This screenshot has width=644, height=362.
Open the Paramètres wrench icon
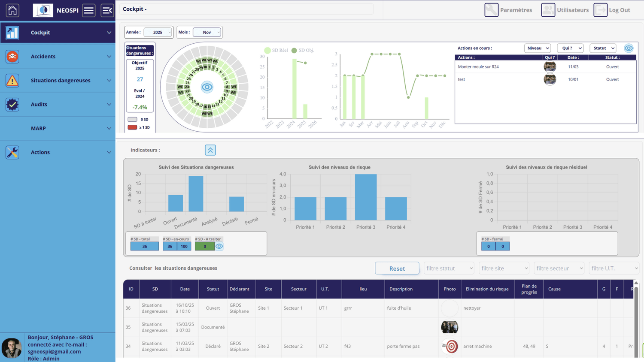(x=491, y=10)
